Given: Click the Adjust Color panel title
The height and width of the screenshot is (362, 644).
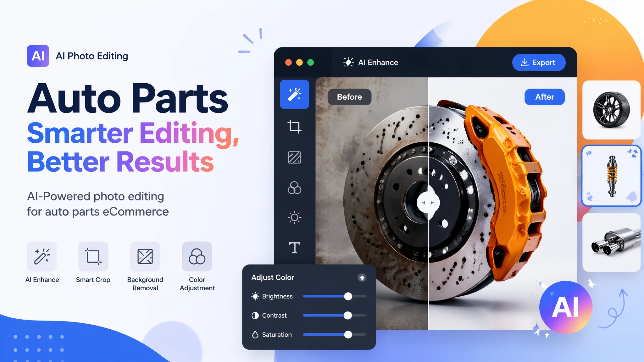Looking at the screenshot, I should tap(273, 277).
